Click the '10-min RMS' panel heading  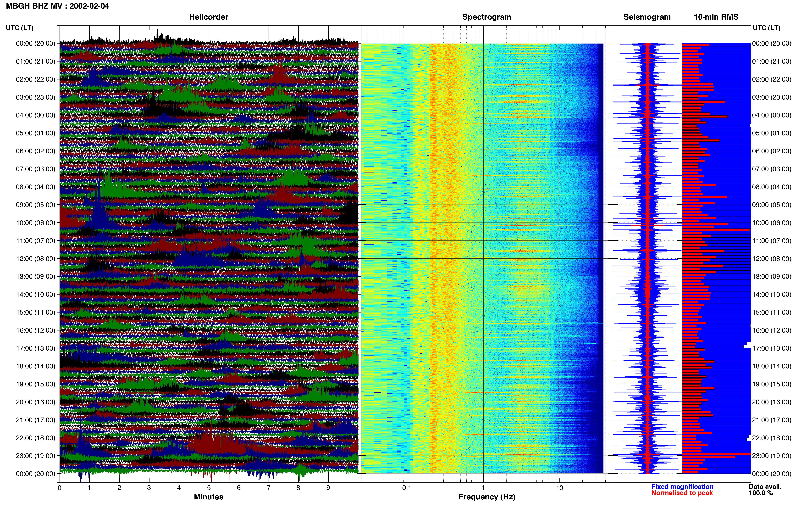[716, 17]
